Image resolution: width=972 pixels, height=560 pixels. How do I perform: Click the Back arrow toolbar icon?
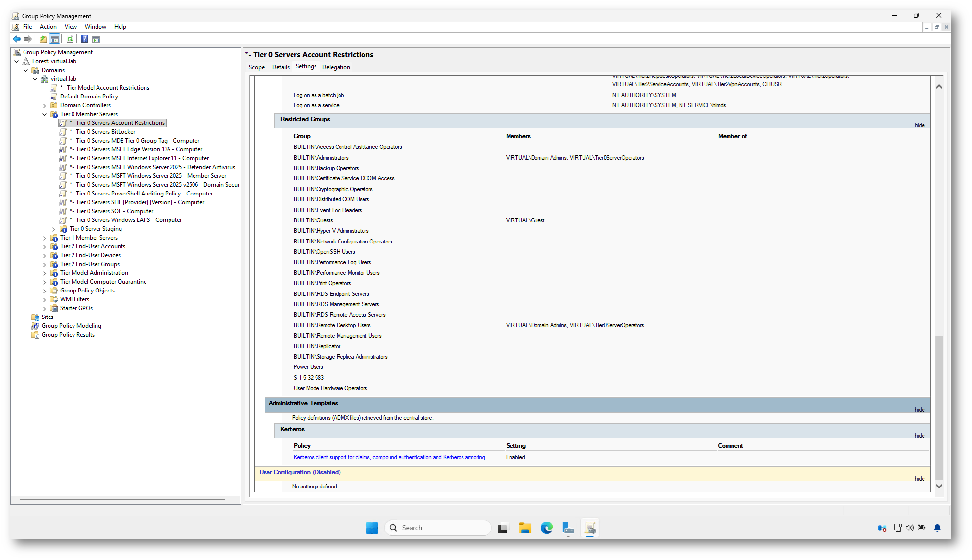pyautogui.click(x=17, y=39)
